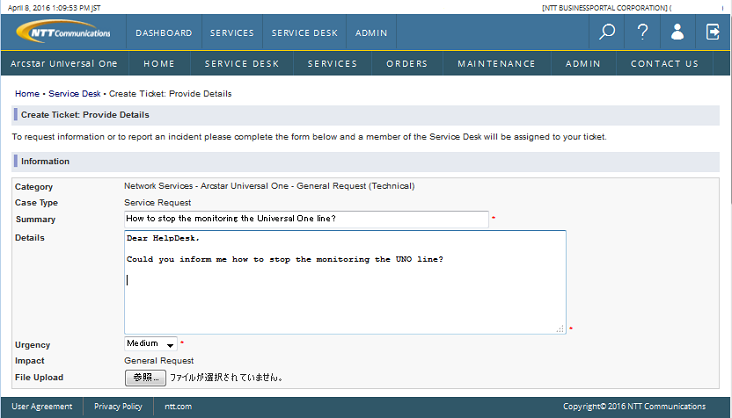
Task: Open the Privacy Policy footer link
Action: [x=118, y=407]
